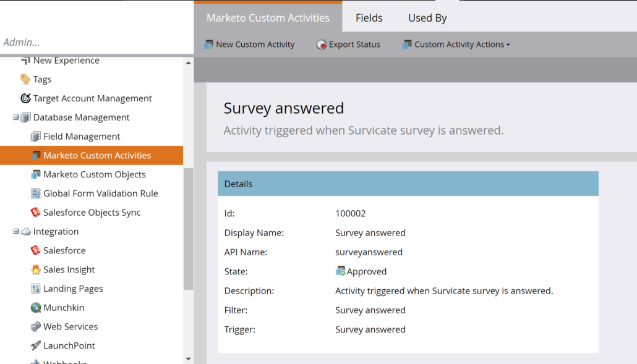Viewport: 637px width, 364px height.
Task: Open the Custom Activity Actions menu
Action: 456,44
